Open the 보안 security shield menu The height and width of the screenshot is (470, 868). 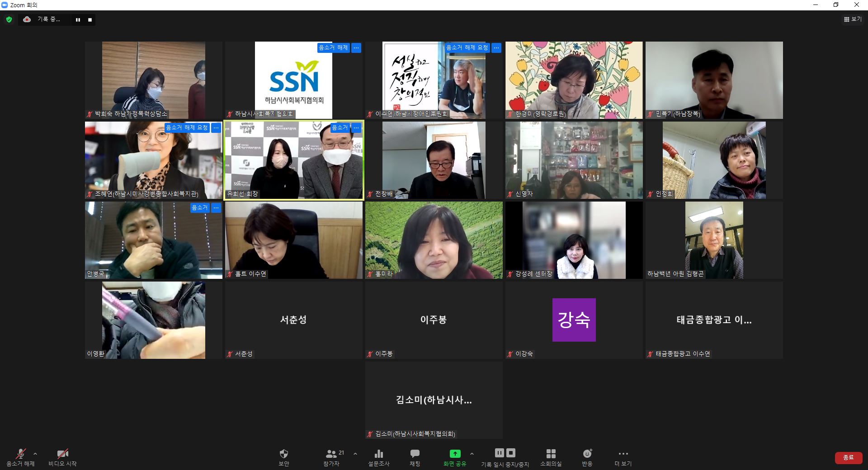click(x=283, y=456)
